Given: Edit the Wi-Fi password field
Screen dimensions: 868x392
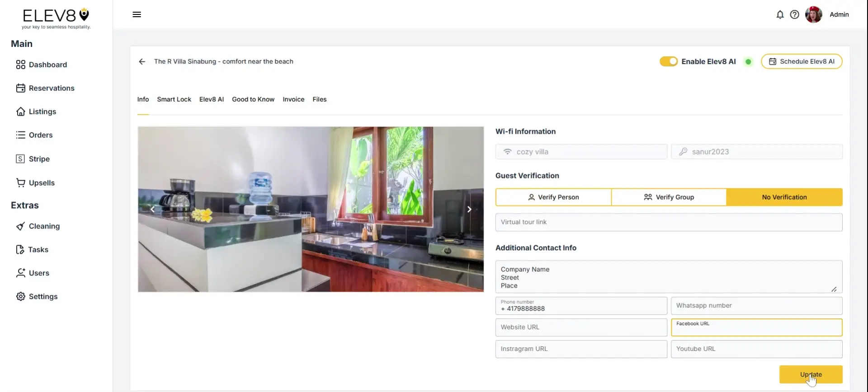Looking at the screenshot, I should [x=756, y=152].
